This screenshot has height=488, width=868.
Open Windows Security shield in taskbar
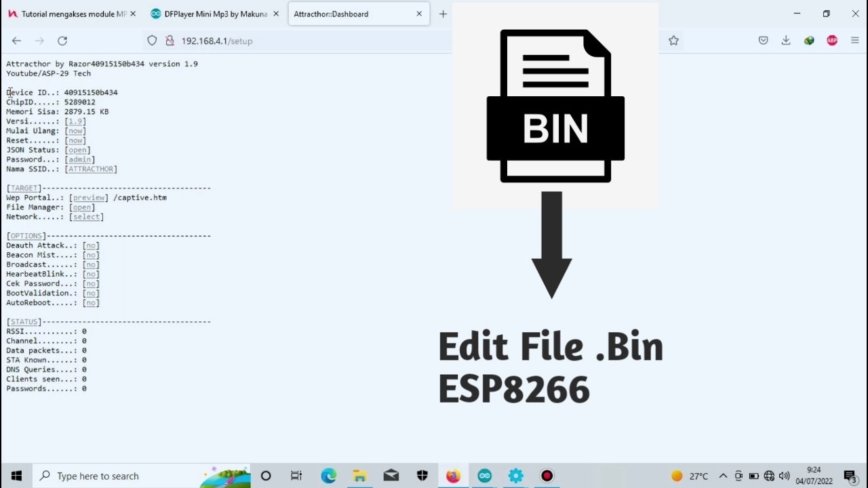[x=422, y=476]
